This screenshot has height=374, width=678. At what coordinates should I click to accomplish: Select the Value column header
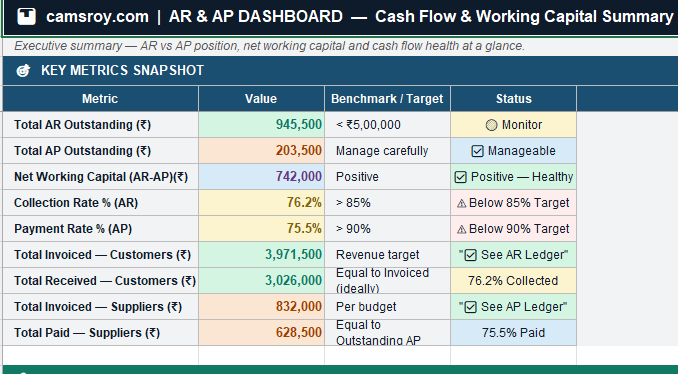(261, 99)
